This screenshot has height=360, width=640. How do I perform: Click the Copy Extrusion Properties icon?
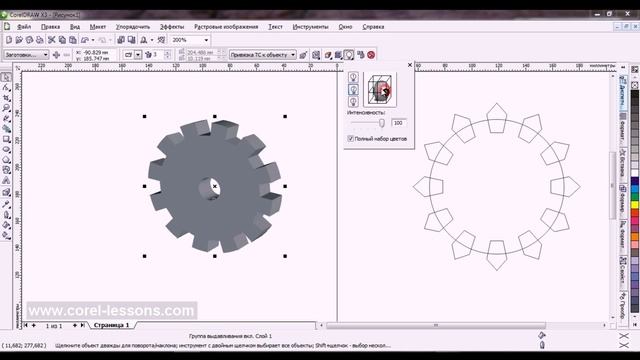360,55
